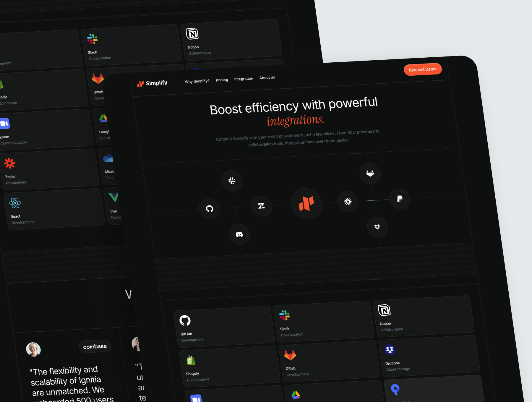Click the central Simplify hub icon
This screenshot has height=402, width=532.
(x=306, y=204)
